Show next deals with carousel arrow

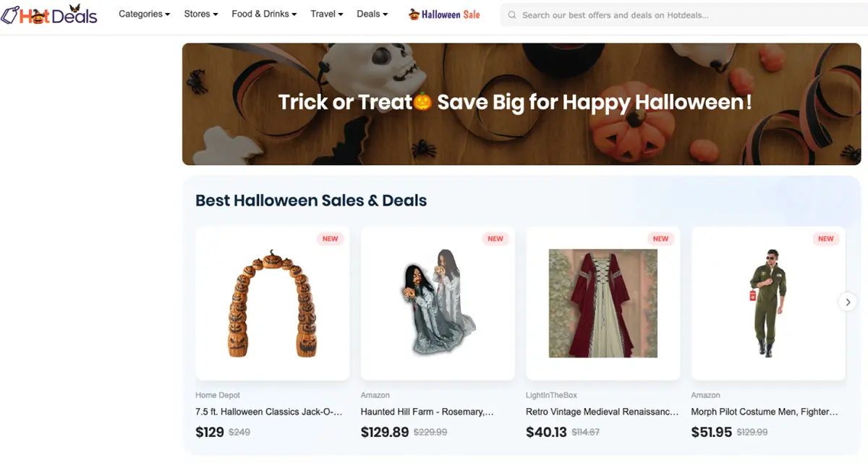(848, 302)
